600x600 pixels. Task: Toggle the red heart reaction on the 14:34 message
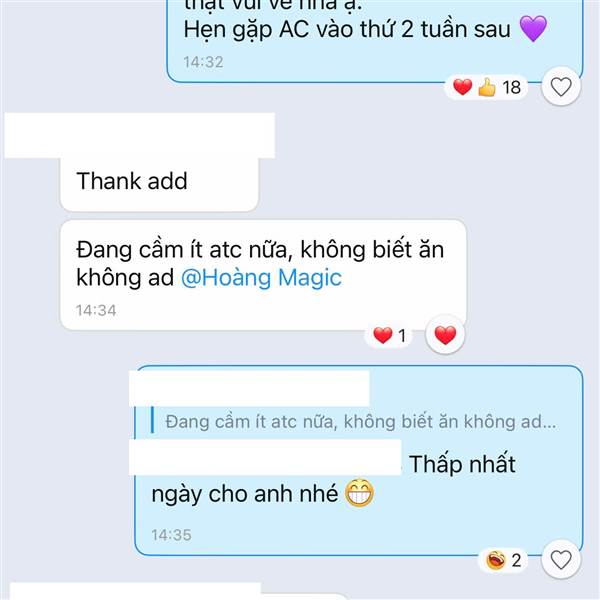pos(445,335)
